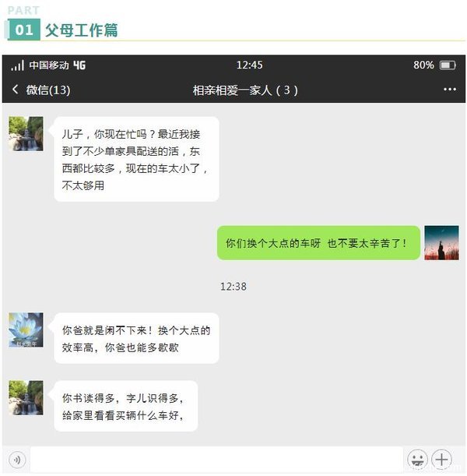The image size is (467, 476).
Task: Tap the battery icon in the status bar
Action: click(448, 65)
